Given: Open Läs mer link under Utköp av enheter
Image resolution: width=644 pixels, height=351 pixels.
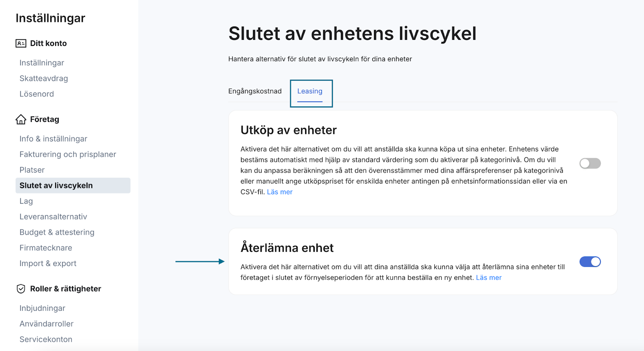Looking at the screenshot, I should click(280, 192).
